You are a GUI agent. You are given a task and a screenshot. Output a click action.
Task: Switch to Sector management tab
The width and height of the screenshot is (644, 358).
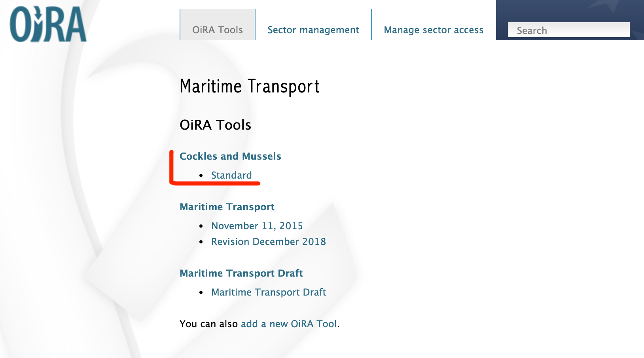tap(313, 29)
